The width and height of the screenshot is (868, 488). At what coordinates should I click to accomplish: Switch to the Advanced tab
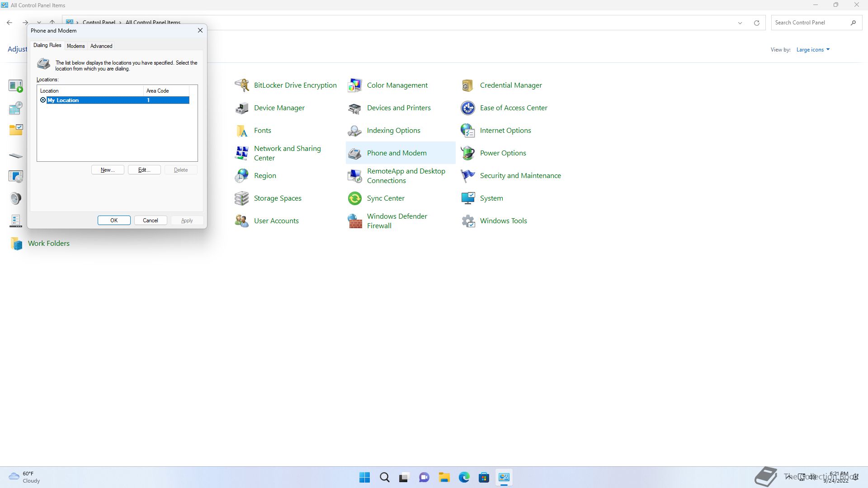coord(101,46)
